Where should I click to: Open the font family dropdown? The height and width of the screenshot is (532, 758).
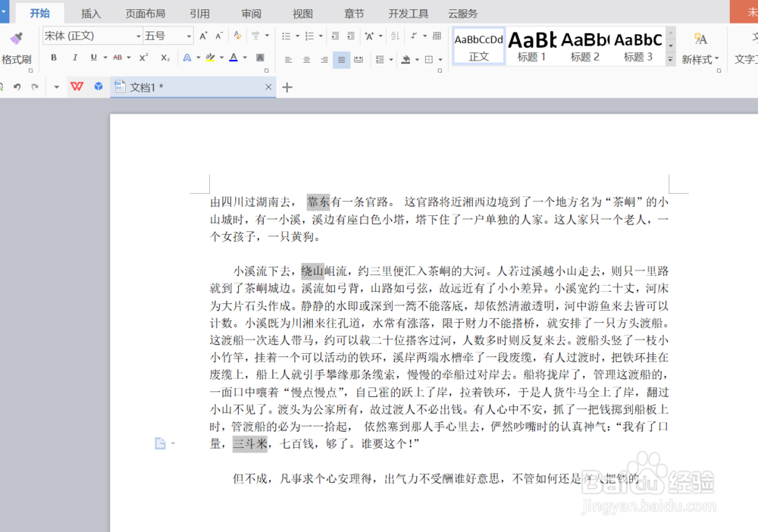139,34
